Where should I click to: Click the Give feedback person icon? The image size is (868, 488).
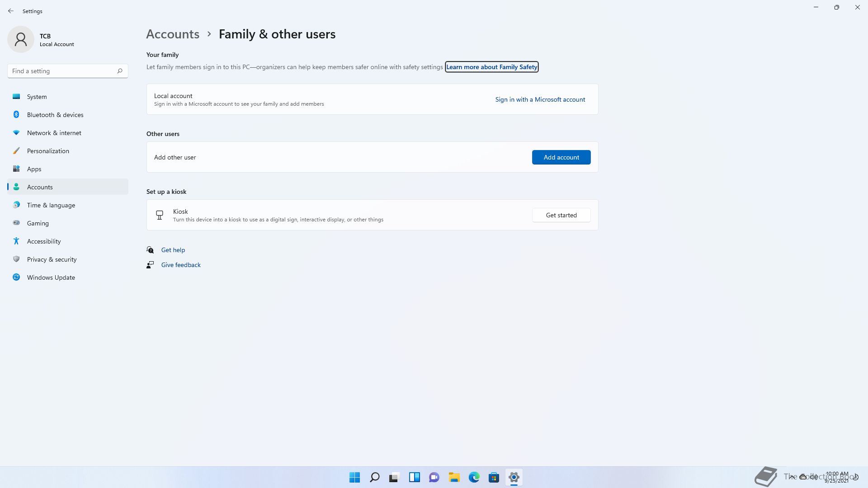[x=150, y=265]
